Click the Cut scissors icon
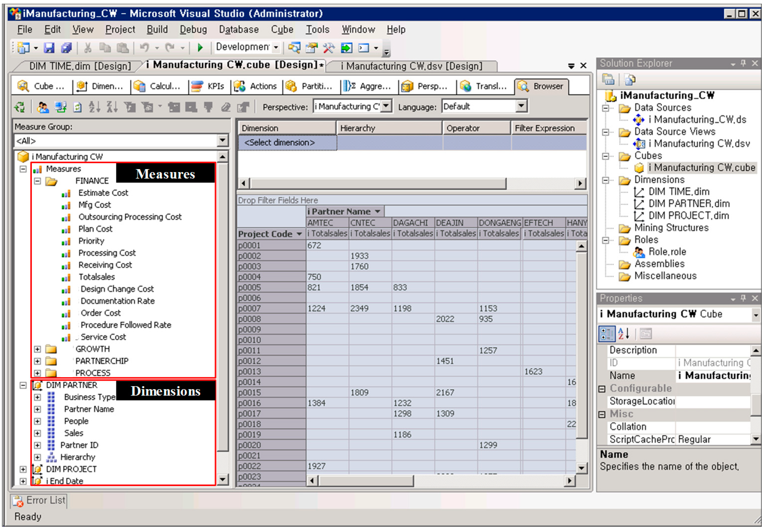Image resolution: width=765 pixels, height=532 pixels. (88, 48)
